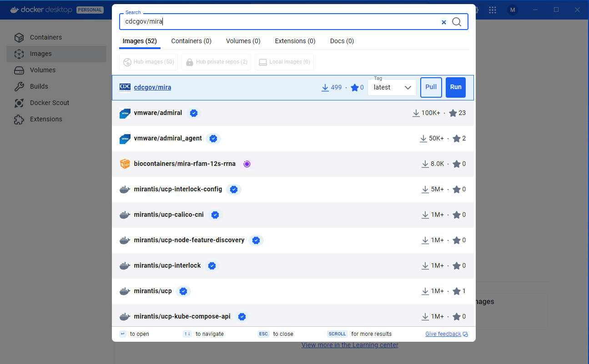This screenshot has height=364, width=589.
Task: Click the verified badge on mirantis/ucp-calico-cni
Action: coord(215,215)
